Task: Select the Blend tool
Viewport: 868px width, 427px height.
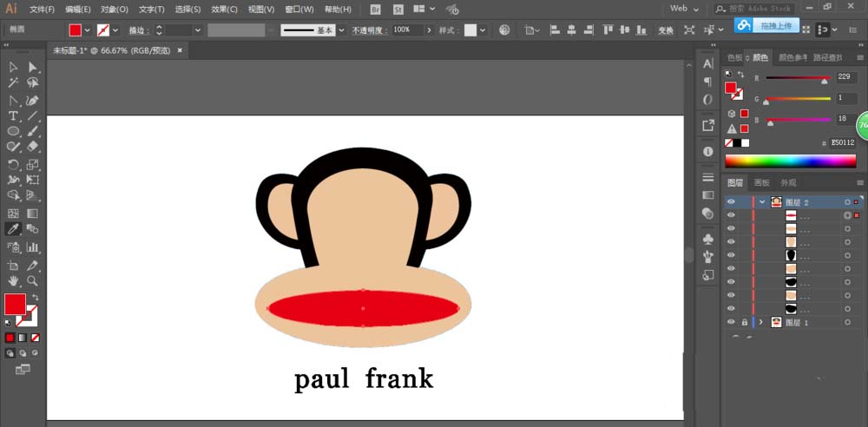Action: tap(33, 229)
